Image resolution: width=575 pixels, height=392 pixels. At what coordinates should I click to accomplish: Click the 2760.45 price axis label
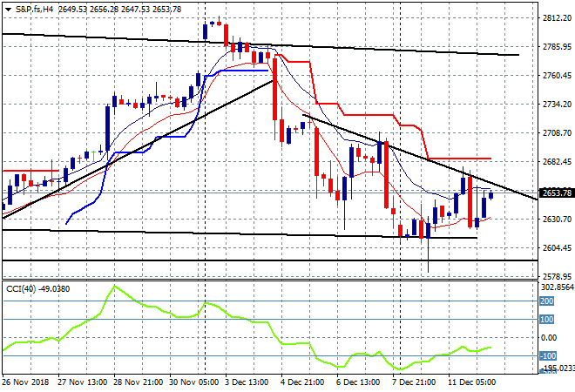(x=557, y=76)
